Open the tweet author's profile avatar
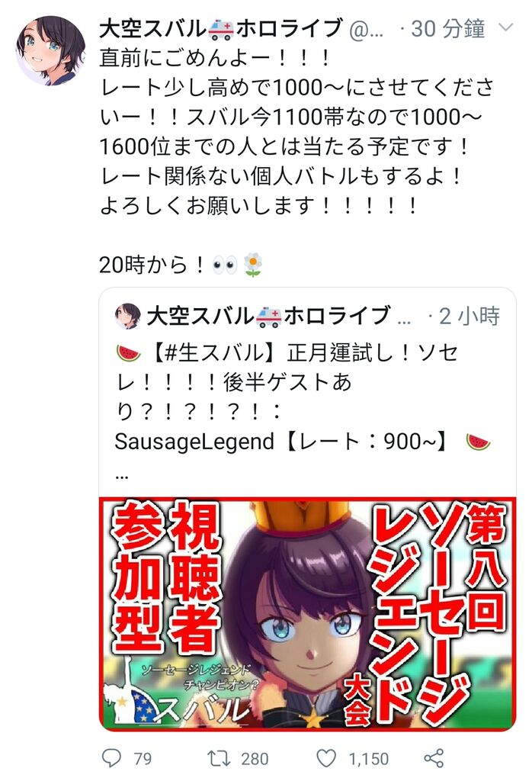532x781 pixels. coord(50,50)
